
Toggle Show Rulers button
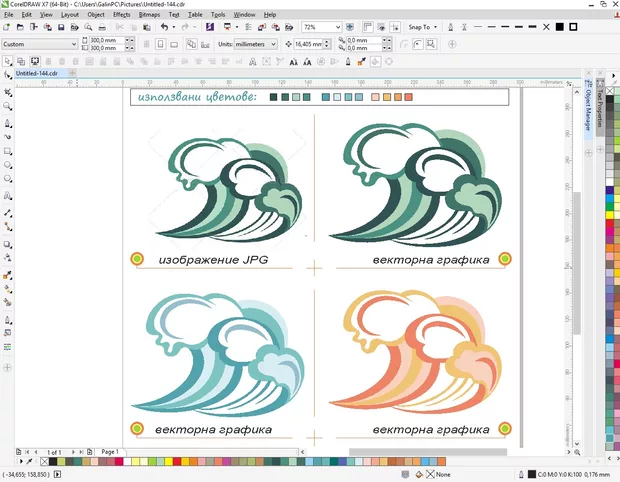pos(368,27)
